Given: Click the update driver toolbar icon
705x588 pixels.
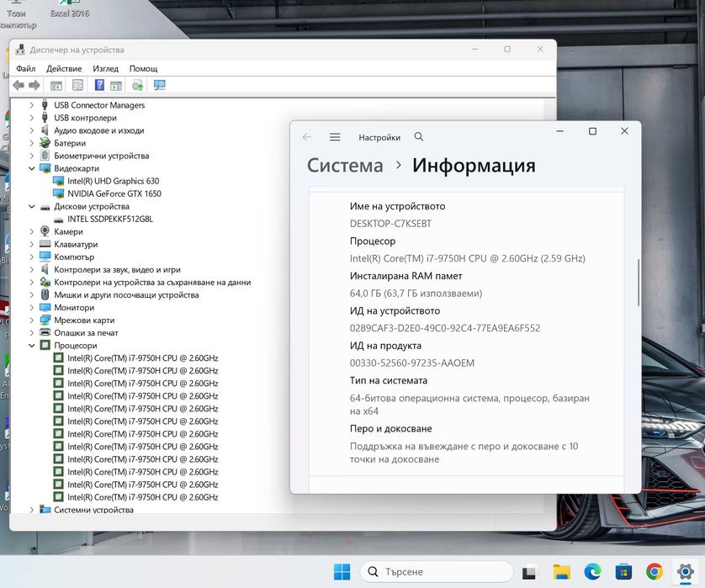Looking at the screenshot, I should (x=137, y=85).
